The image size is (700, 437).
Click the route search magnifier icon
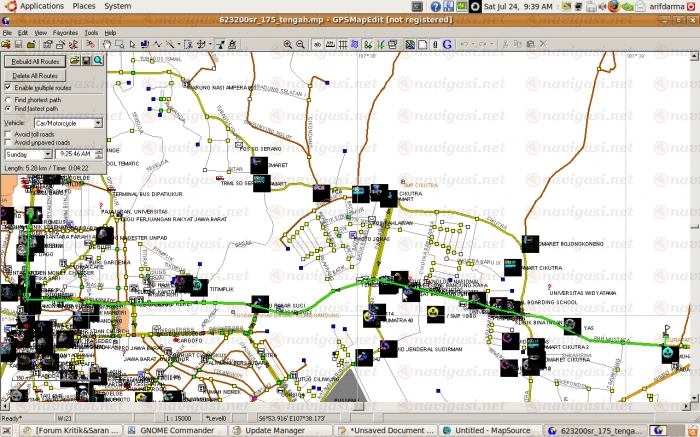pos(98,62)
